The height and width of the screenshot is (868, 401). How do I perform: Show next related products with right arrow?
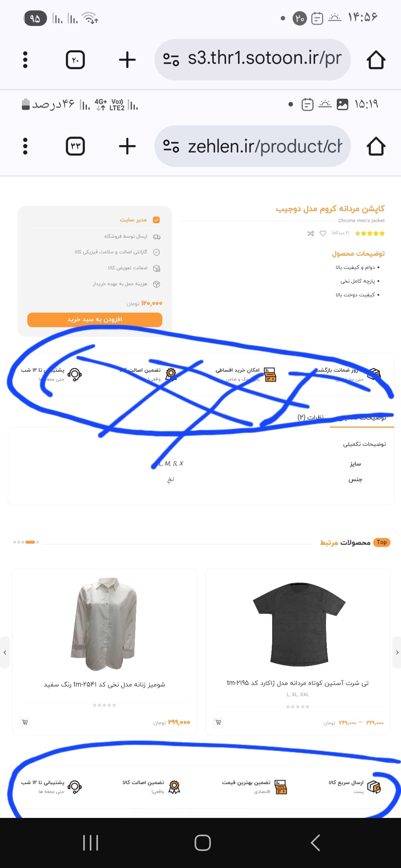click(397, 652)
